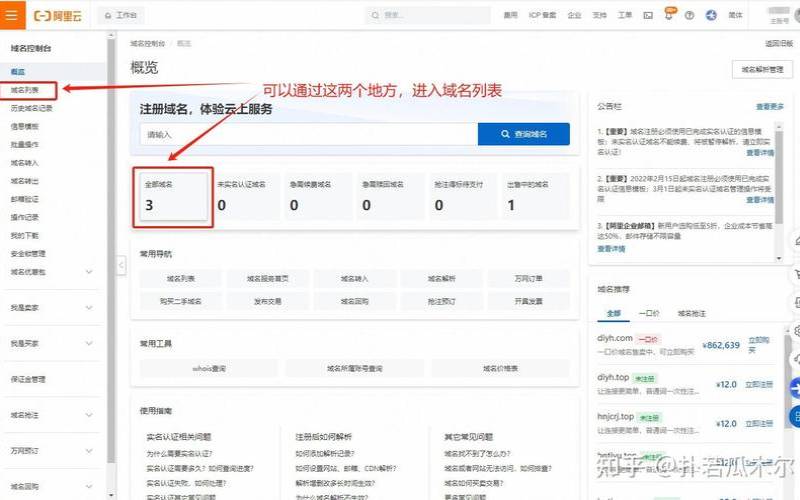The height and width of the screenshot is (500, 800).
Task: Open the 支持 top menu
Action: (599, 15)
